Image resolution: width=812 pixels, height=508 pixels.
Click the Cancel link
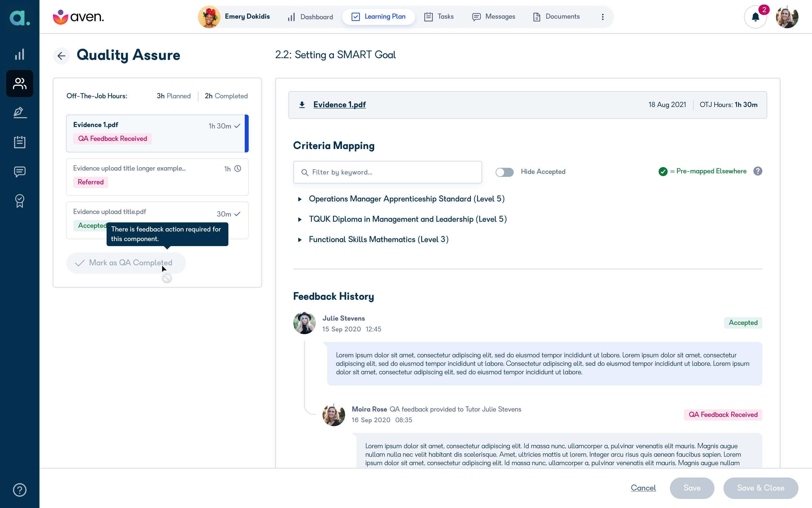(x=643, y=488)
